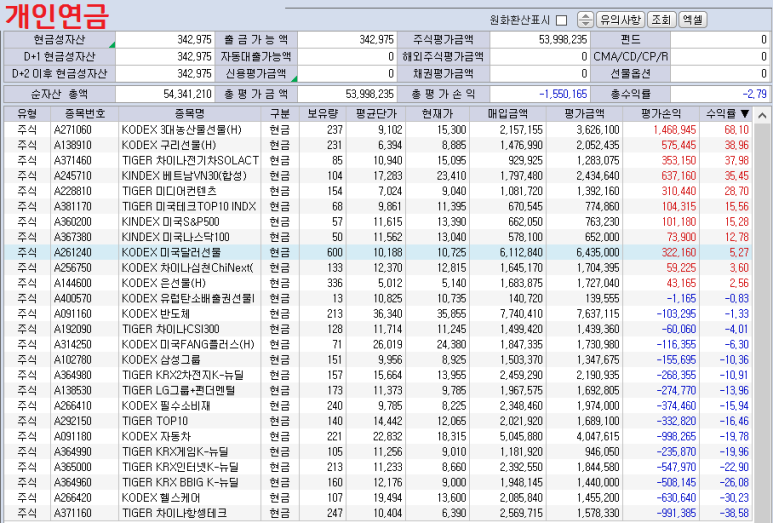Click stock code A271060

tap(72, 130)
